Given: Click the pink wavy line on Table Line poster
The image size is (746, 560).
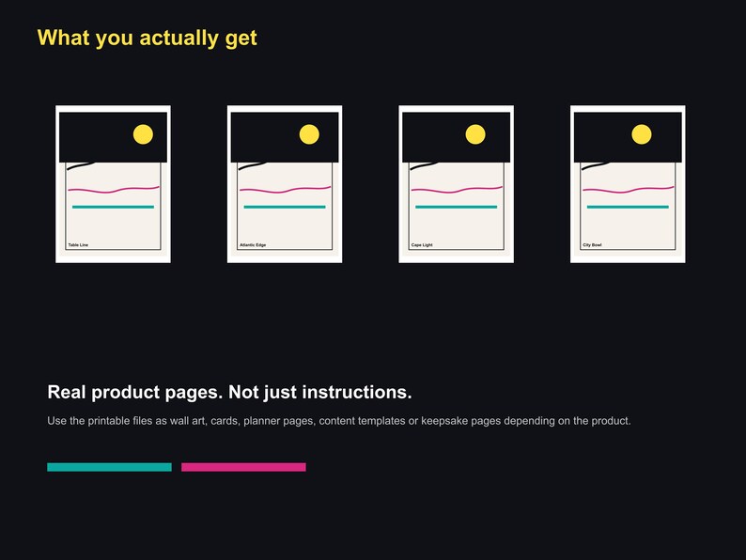Looking at the screenshot, I should pos(114,190).
